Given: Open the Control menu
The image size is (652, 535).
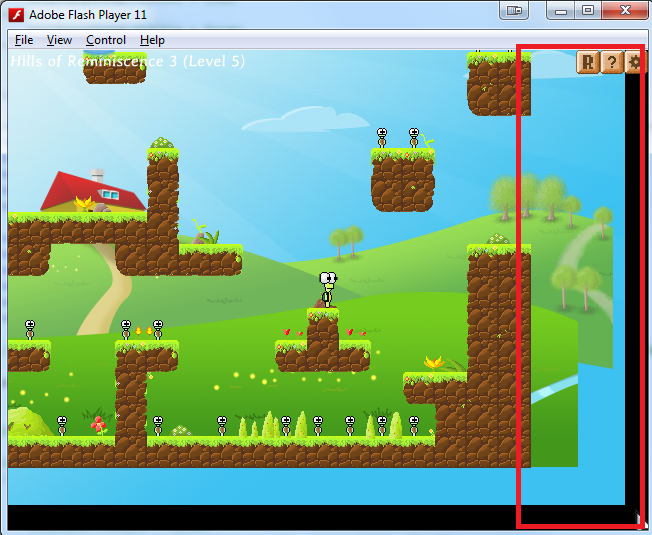Looking at the screenshot, I should (106, 40).
